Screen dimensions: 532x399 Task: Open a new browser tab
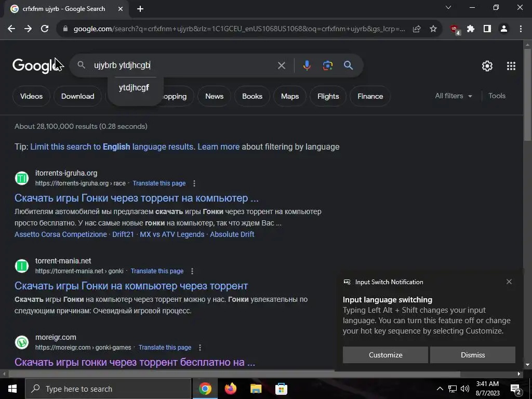(140, 9)
